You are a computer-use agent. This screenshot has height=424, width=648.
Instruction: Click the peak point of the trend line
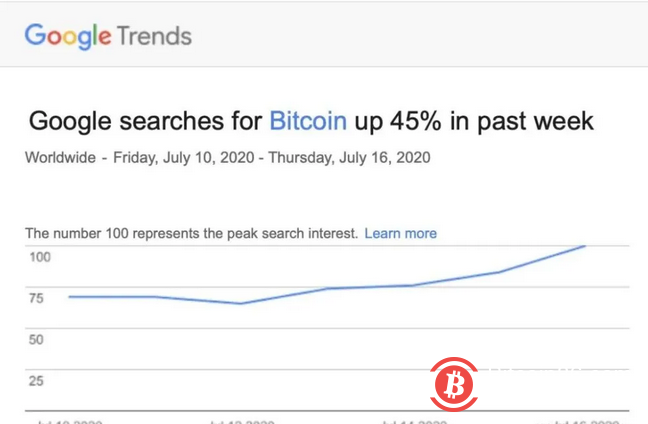(x=584, y=246)
